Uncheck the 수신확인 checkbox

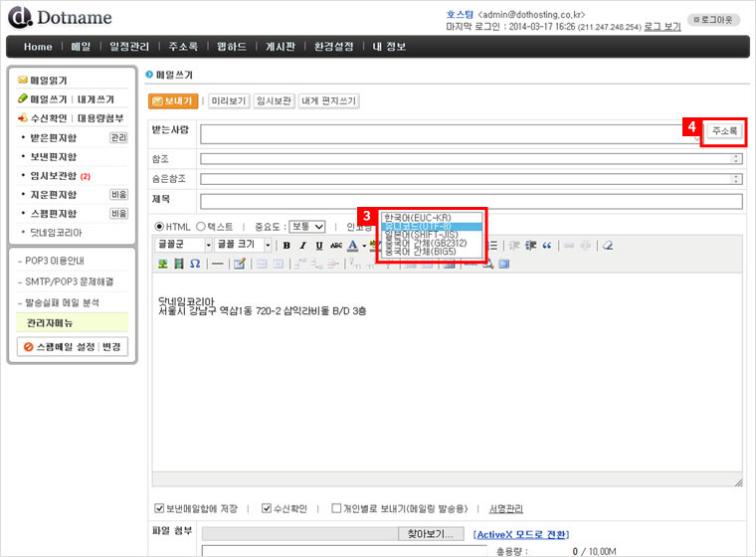[267, 508]
